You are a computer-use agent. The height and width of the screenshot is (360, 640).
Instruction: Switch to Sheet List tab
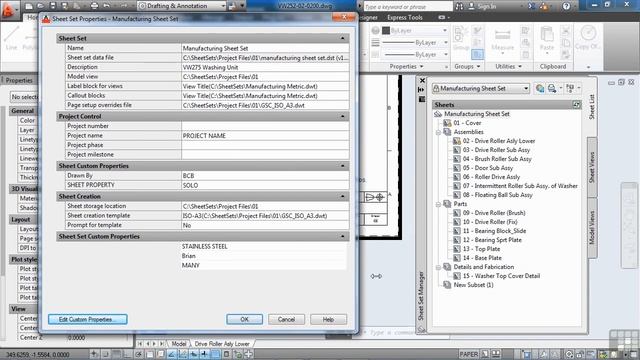(592, 107)
